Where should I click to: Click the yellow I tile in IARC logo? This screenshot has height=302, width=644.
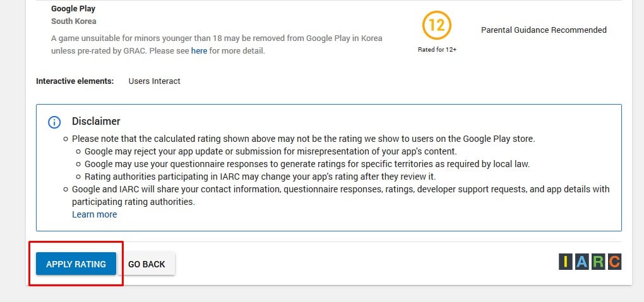566,262
